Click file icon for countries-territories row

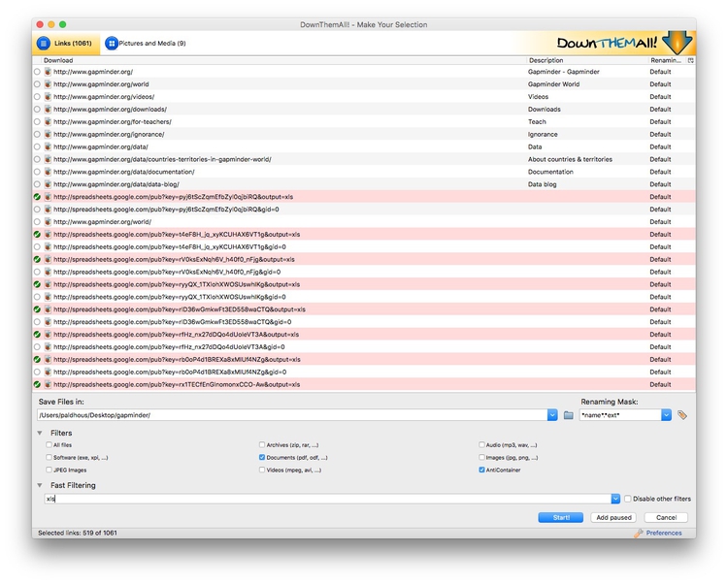point(48,159)
